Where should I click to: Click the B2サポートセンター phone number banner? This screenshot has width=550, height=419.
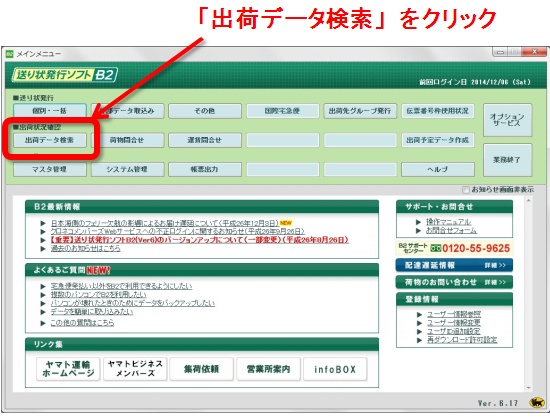[x=454, y=248]
